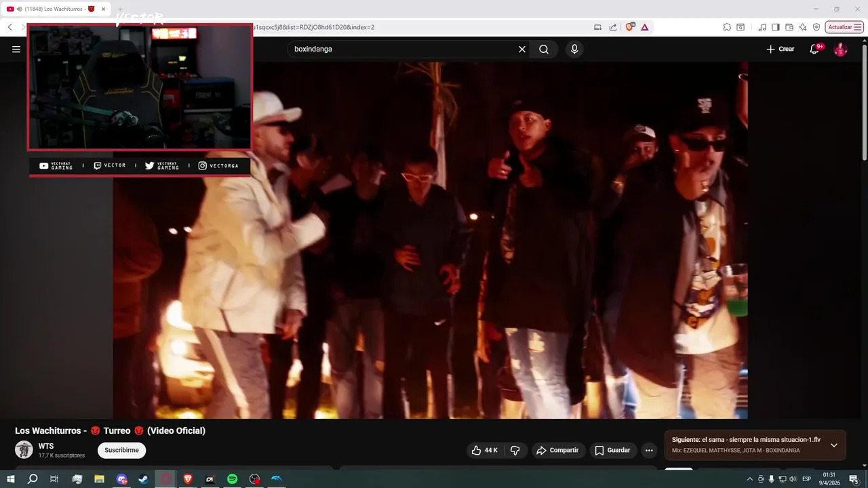Expand the Siguiente playlist panel chevron
The width and height of the screenshot is (868, 488).
pyautogui.click(x=834, y=445)
